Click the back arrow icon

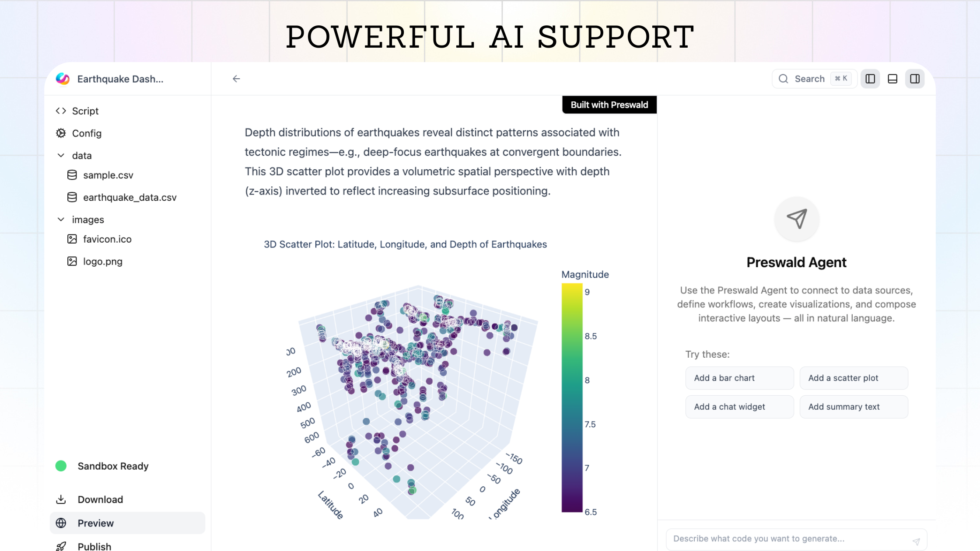click(x=236, y=79)
